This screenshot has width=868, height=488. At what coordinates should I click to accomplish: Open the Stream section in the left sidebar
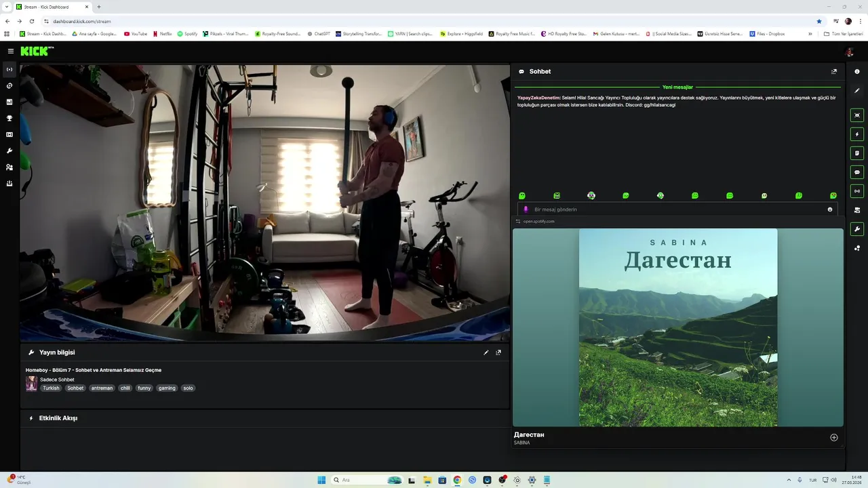(x=9, y=70)
